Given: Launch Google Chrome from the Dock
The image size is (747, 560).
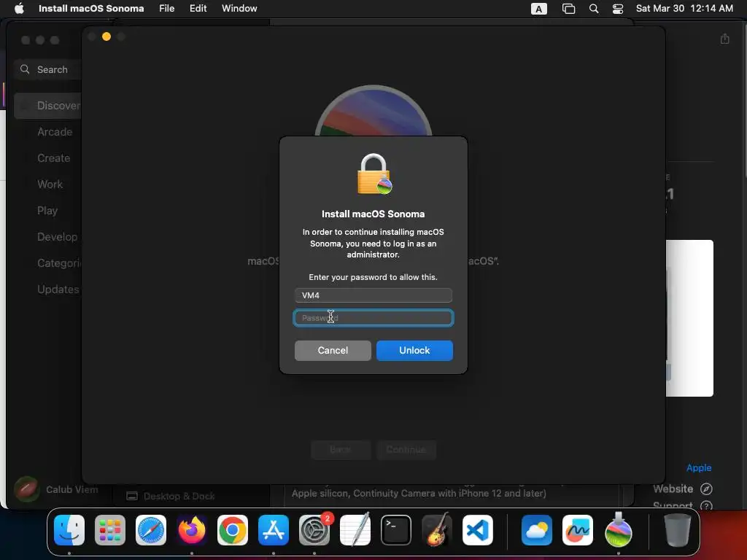Looking at the screenshot, I should [233, 530].
